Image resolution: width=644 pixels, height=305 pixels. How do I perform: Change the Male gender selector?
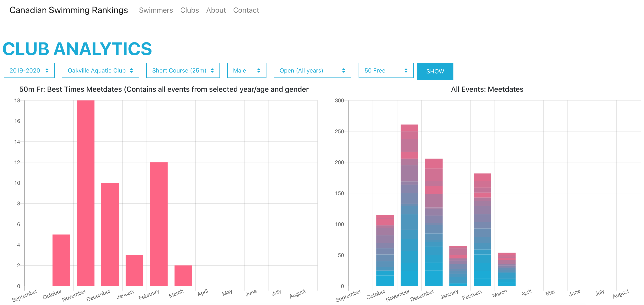[x=247, y=70]
